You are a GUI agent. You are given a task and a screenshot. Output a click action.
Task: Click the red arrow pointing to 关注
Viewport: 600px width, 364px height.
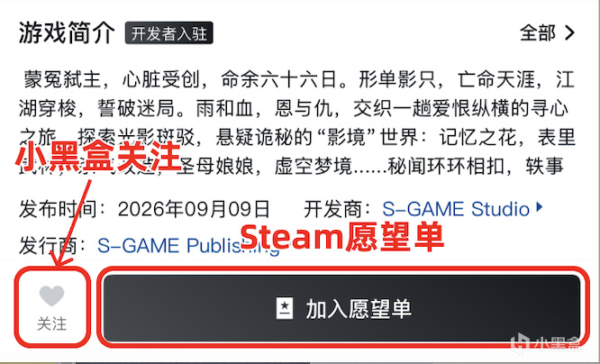tap(71, 222)
